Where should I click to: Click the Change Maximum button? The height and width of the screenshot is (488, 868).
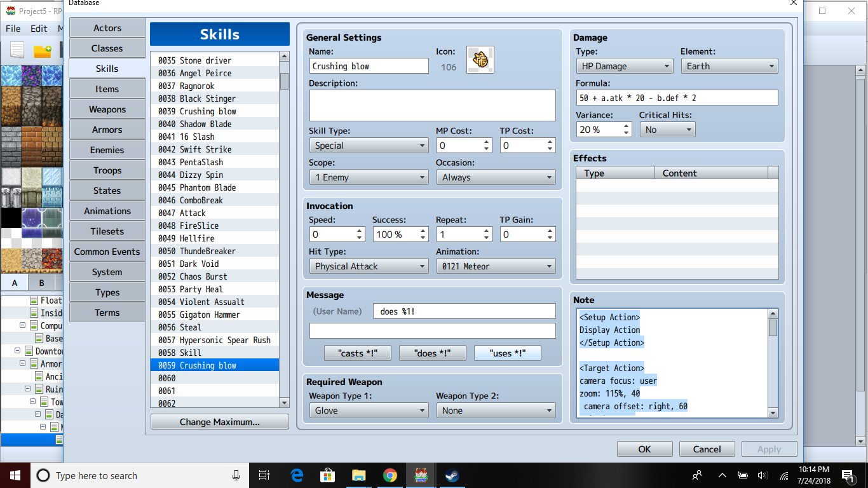(x=220, y=422)
